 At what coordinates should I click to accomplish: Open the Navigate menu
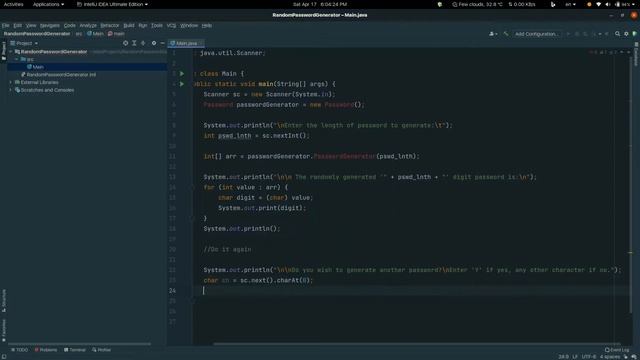click(50, 25)
